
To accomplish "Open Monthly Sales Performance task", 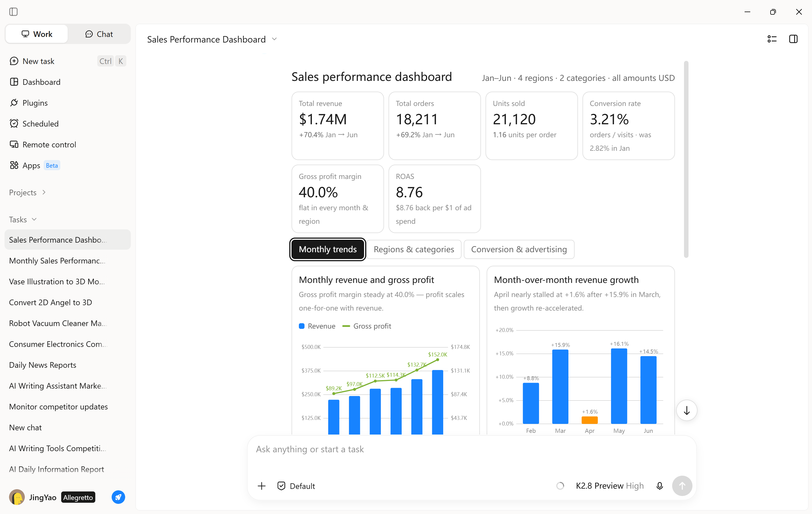I will click(x=67, y=261).
